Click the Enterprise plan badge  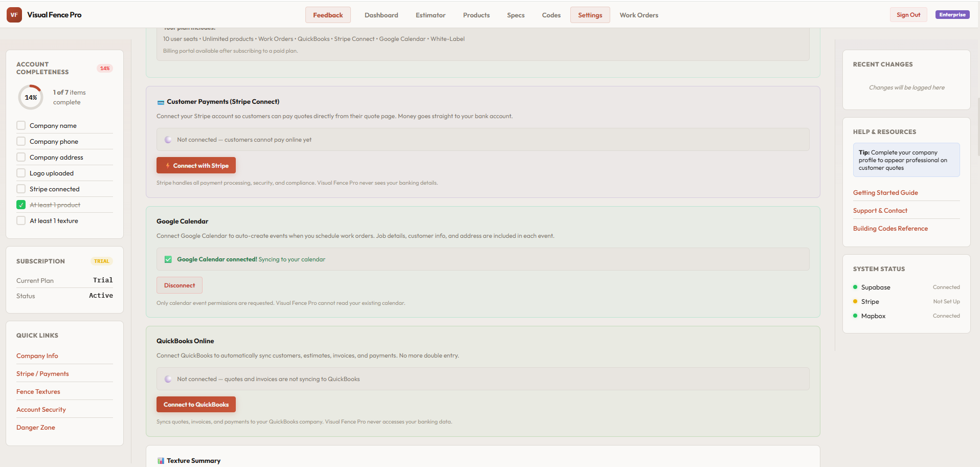click(x=952, y=15)
